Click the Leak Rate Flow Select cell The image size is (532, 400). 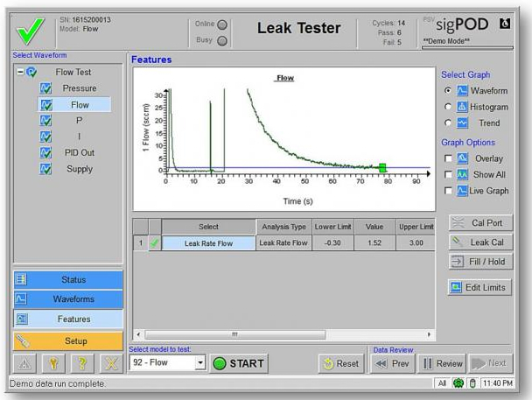(208, 243)
